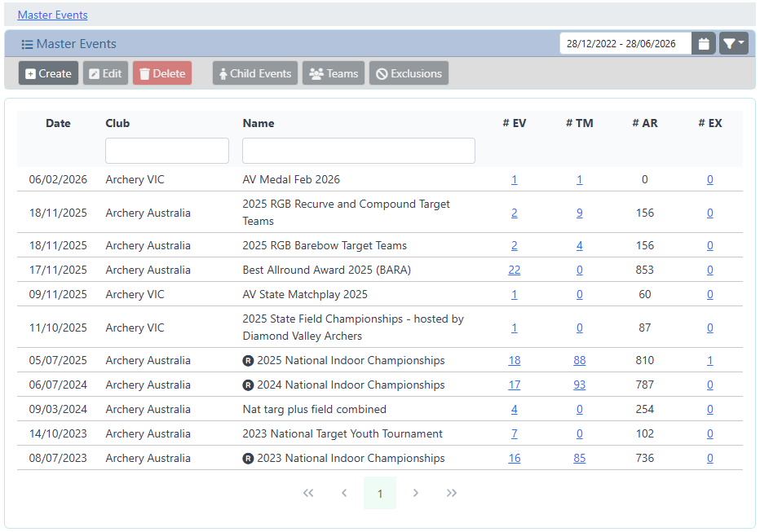This screenshot has height=532, width=760.
Task: Open 88 teams link for 2025 National Indoor
Action: coord(579,360)
